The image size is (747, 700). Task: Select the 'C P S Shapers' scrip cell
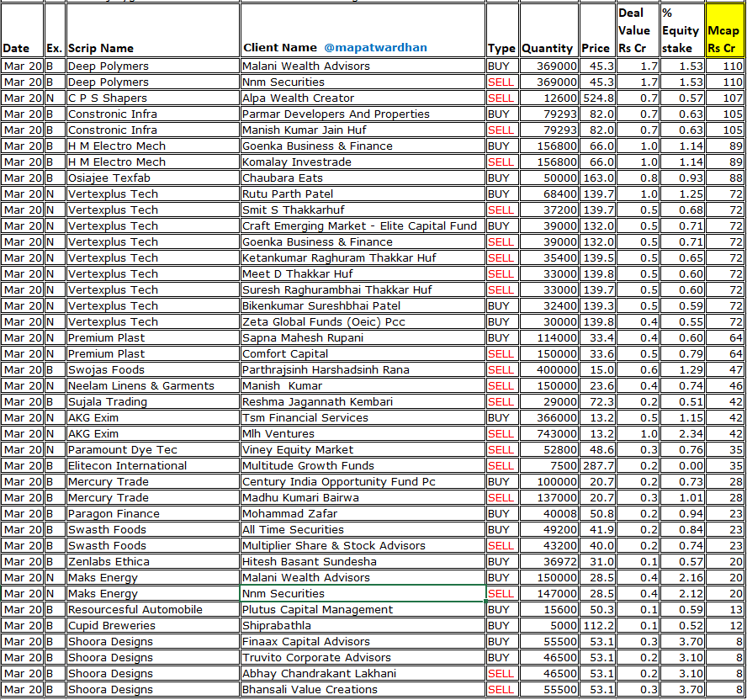[x=153, y=98]
